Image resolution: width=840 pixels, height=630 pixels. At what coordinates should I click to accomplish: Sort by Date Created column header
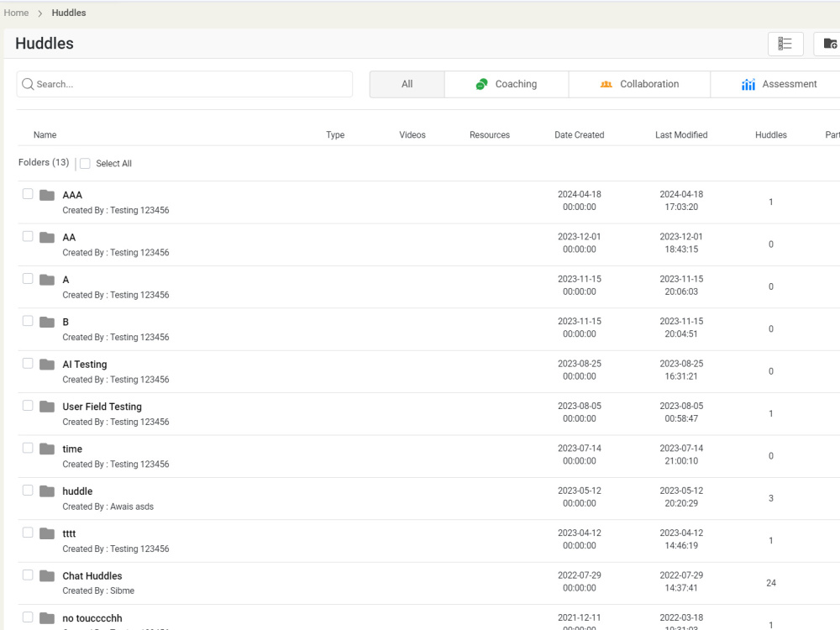coord(579,135)
